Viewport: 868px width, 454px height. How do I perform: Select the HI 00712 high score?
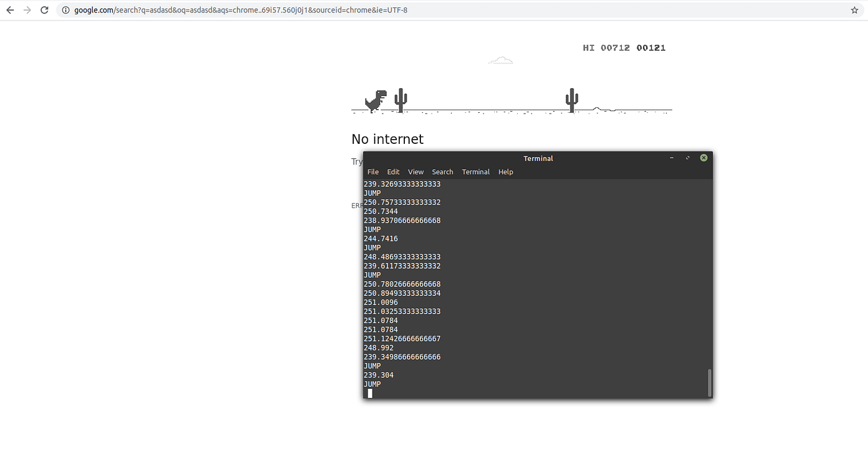point(606,48)
